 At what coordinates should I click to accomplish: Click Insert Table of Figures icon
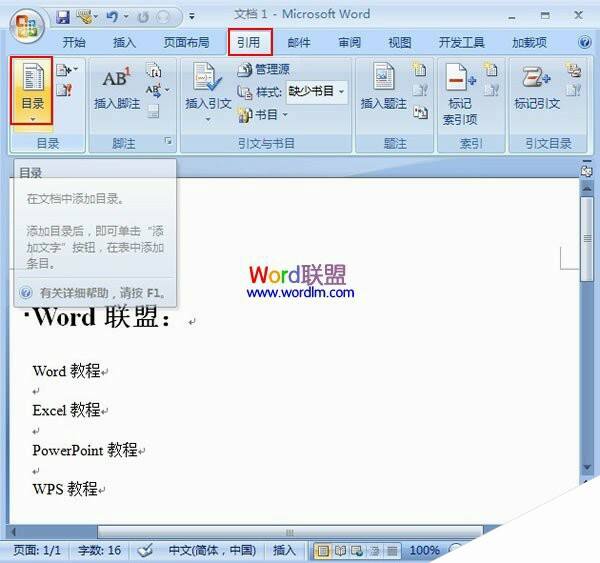point(419,69)
